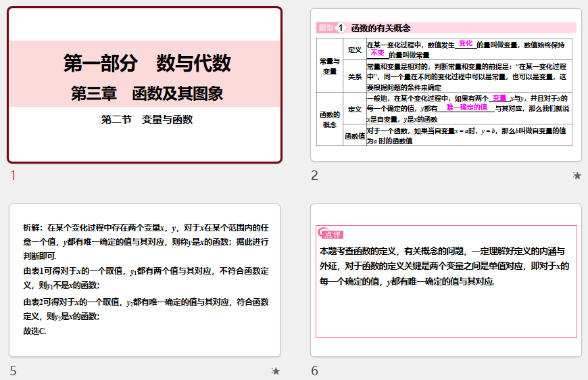
Task: Select slide 1 title thumbnail 第一部分 数与代数
Action: coord(145,85)
